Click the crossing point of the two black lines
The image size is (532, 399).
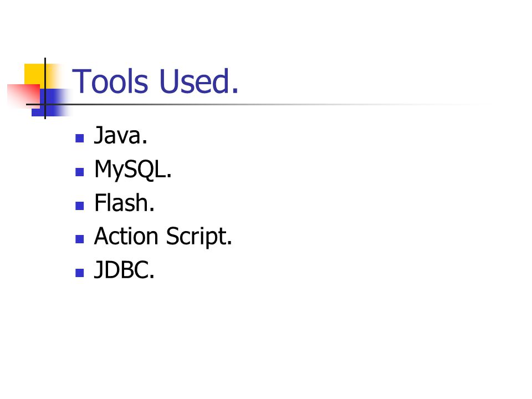click(45, 104)
